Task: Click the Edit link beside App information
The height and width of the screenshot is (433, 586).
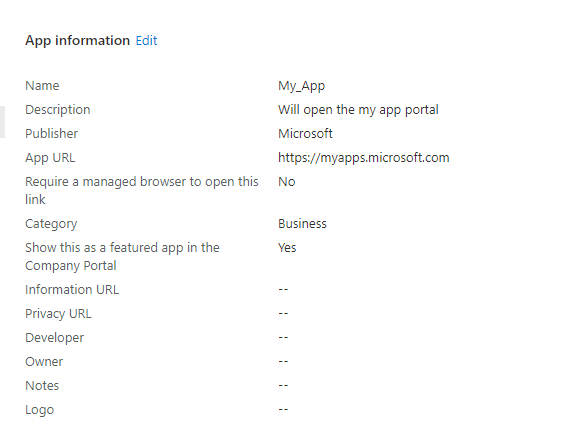Action: click(x=146, y=40)
